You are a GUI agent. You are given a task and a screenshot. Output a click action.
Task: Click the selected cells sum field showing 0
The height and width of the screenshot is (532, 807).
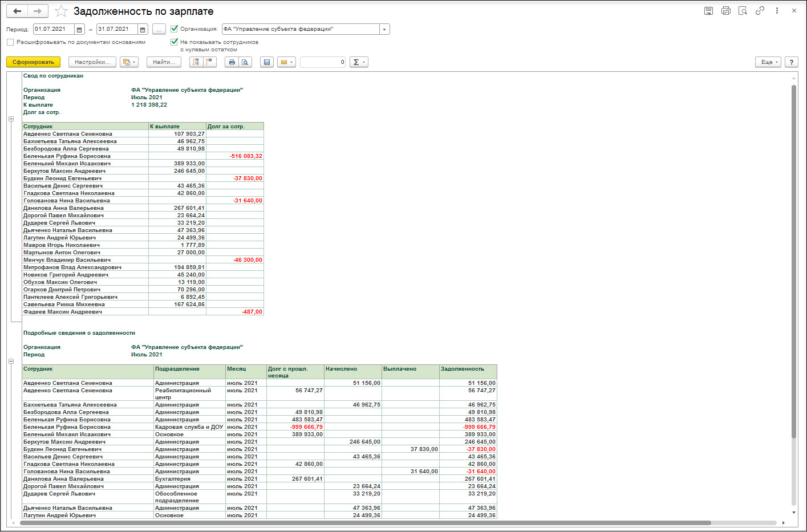[323, 62]
